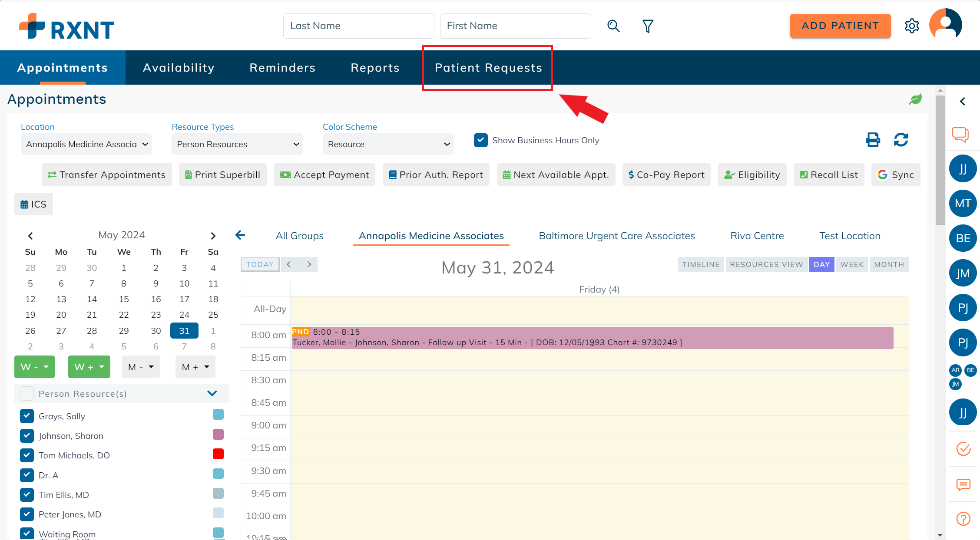This screenshot has width=980, height=540.
Task: Collapse the right sidebar panel
Action: click(x=963, y=101)
